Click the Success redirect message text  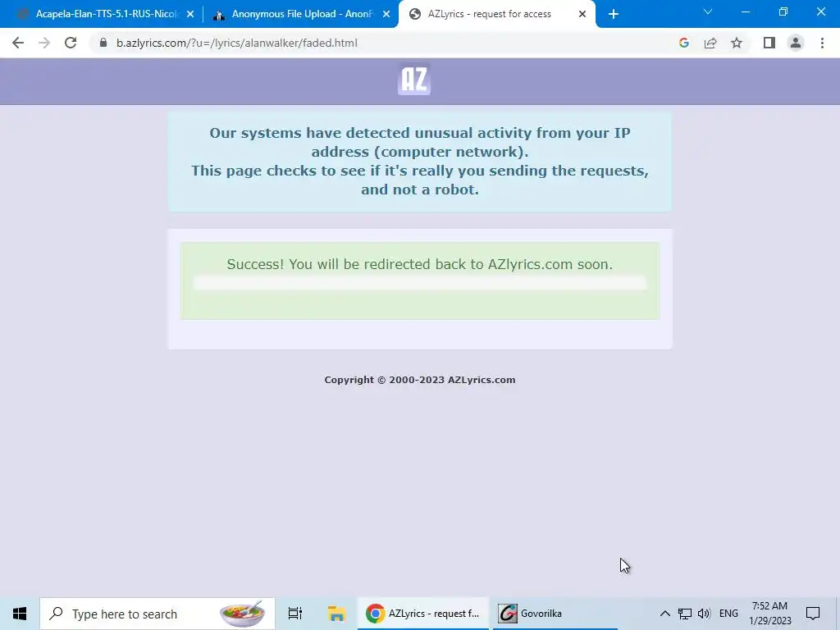coord(420,264)
